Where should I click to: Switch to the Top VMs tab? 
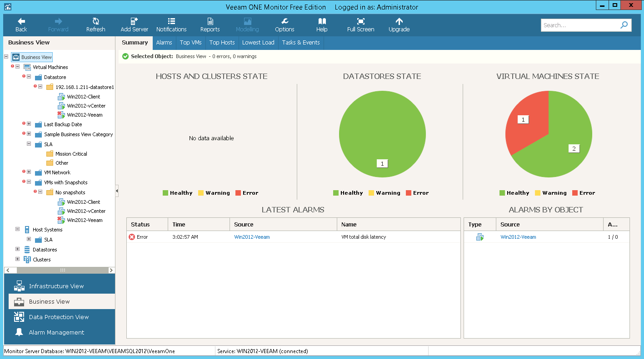190,43
